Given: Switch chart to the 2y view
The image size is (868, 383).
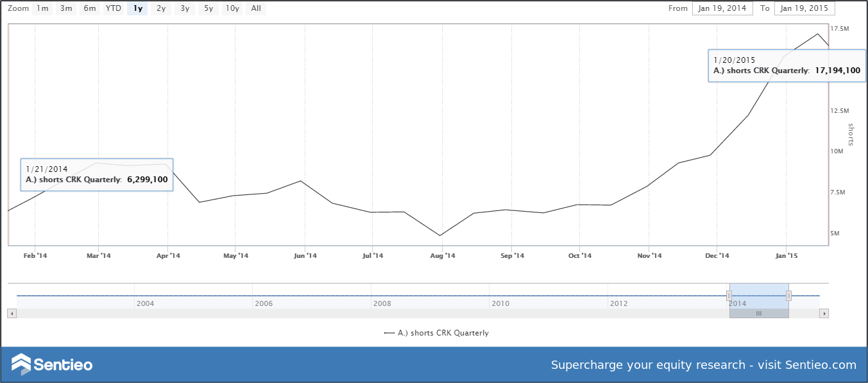Looking at the screenshot, I should click(160, 8).
